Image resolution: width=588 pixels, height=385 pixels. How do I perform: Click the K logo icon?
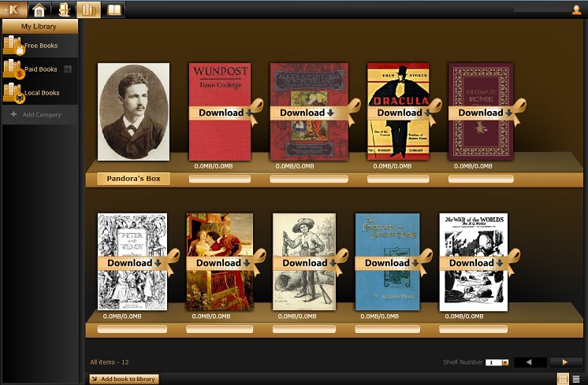(13, 9)
